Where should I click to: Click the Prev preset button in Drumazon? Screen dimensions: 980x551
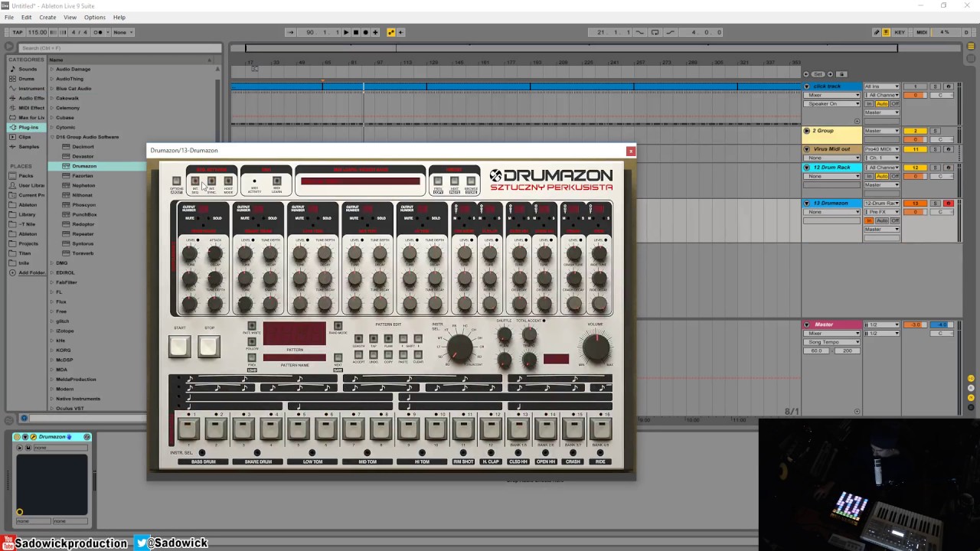[x=438, y=181]
